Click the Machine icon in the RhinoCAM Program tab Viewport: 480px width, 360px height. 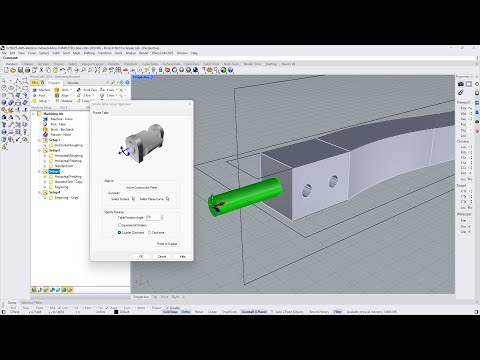click(x=35, y=90)
